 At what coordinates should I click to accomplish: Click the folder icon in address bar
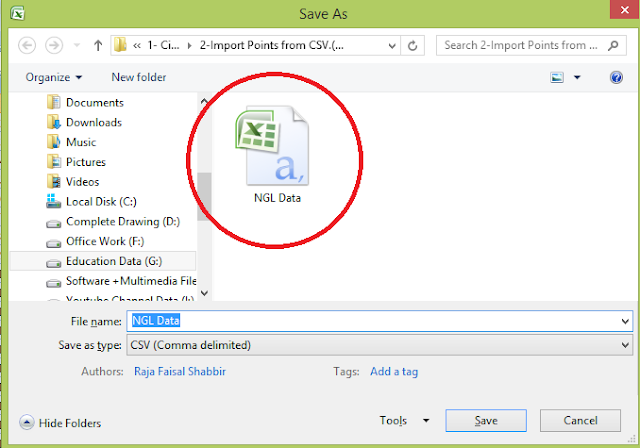pos(120,45)
